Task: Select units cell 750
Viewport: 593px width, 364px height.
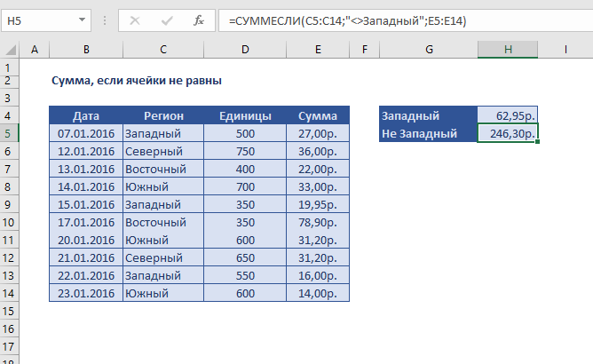Action: pos(245,151)
